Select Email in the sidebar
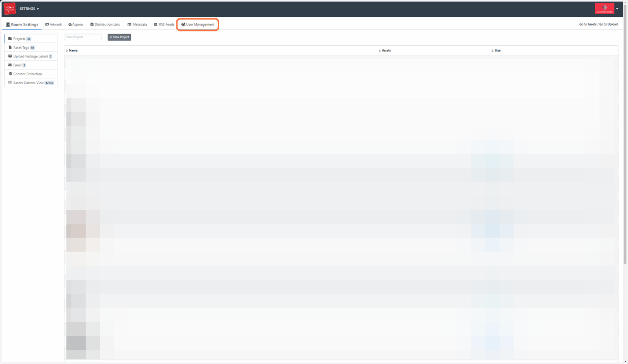Screen dimensions: 628x364 [x=31, y=65]
